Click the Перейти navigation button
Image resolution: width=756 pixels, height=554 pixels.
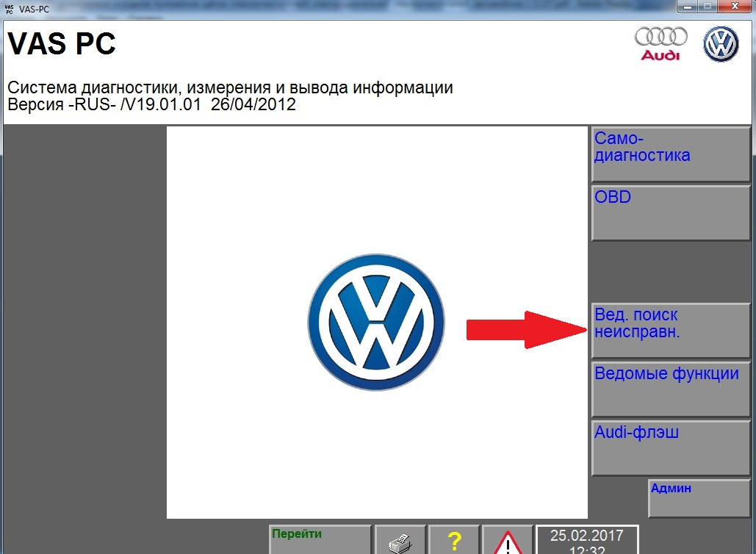click(x=320, y=539)
